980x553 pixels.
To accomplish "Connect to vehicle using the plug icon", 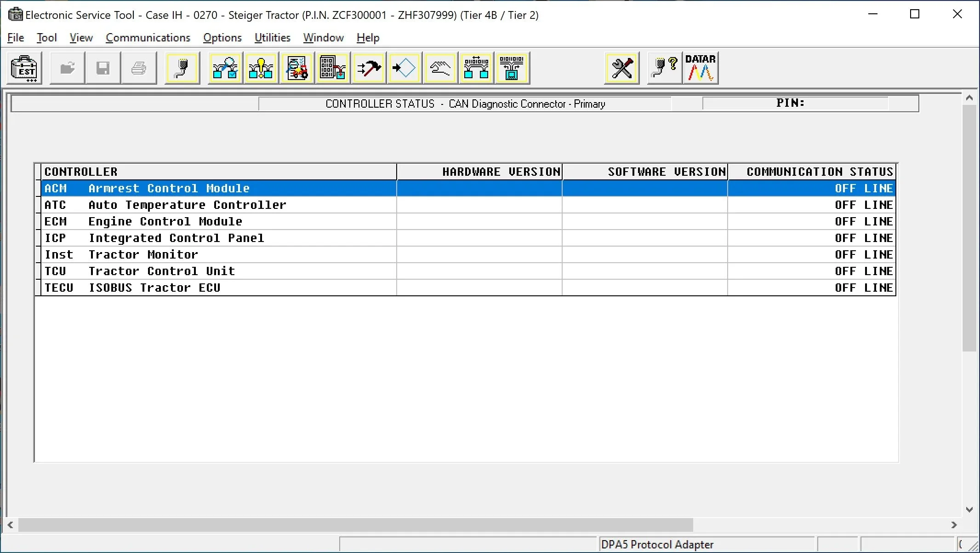I will pyautogui.click(x=182, y=68).
